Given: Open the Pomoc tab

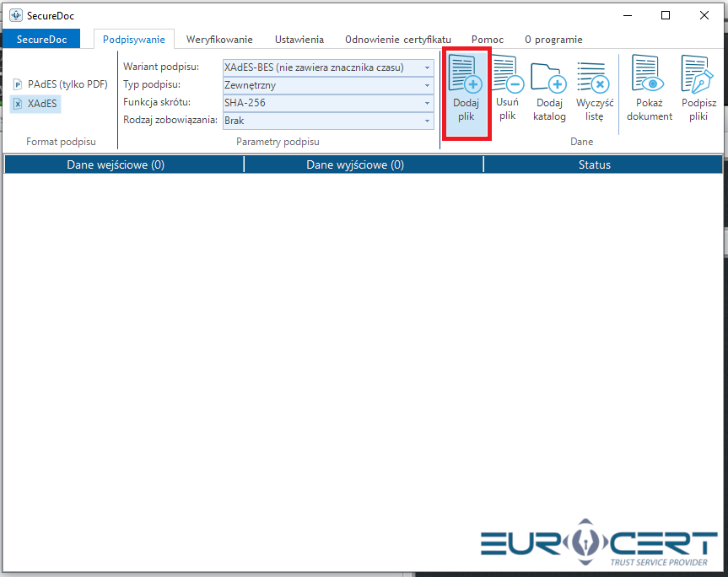Looking at the screenshot, I should coord(488,40).
